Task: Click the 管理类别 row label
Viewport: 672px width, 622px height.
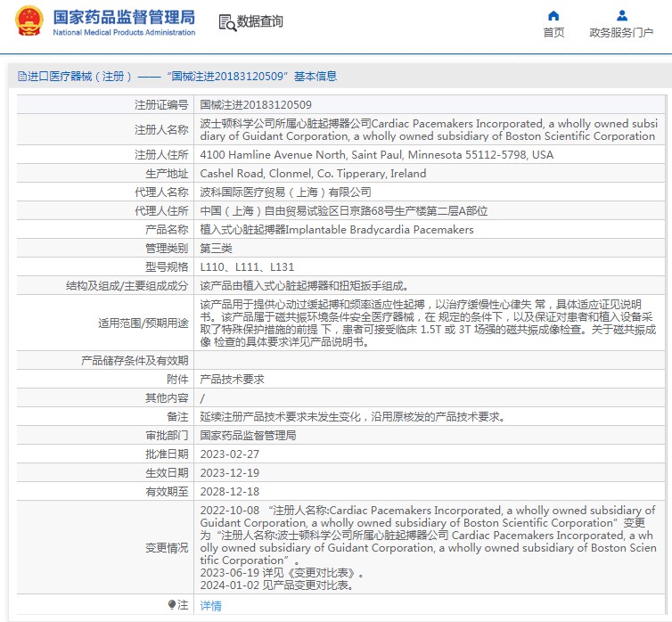Action: tap(167, 249)
